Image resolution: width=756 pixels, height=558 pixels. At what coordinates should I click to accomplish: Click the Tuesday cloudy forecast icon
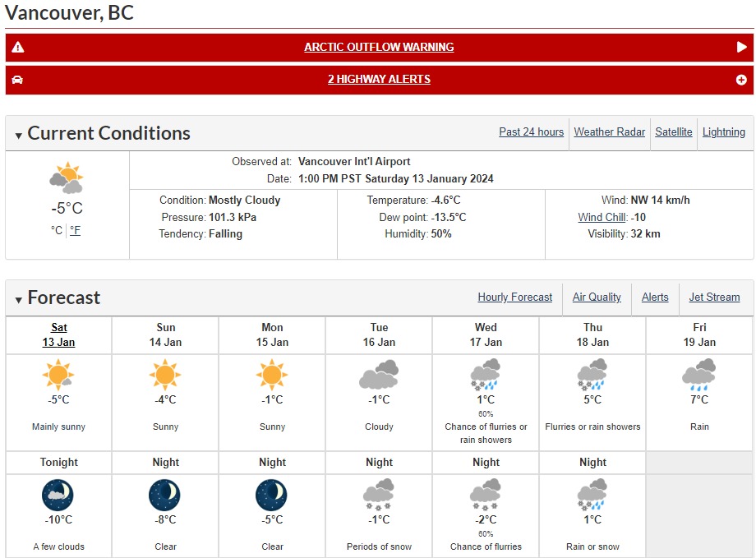tap(379, 374)
